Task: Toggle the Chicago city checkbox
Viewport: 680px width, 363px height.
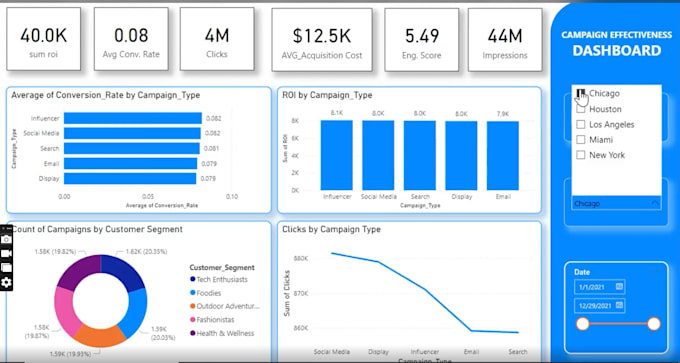Action: pyautogui.click(x=581, y=93)
